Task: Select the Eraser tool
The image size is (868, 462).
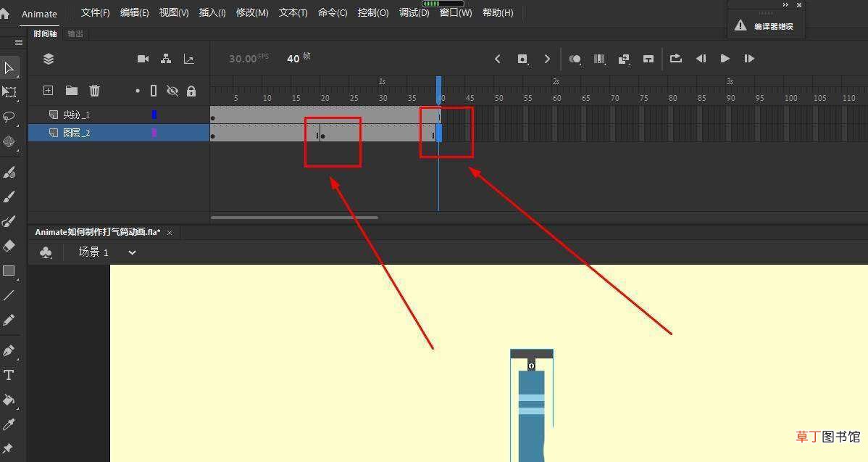Action: 9,246
